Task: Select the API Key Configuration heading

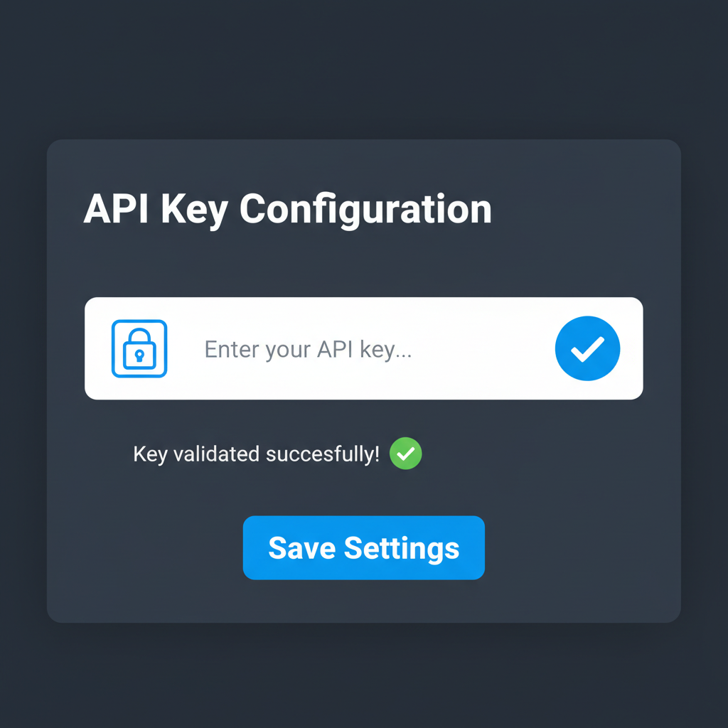Action: (x=288, y=208)
